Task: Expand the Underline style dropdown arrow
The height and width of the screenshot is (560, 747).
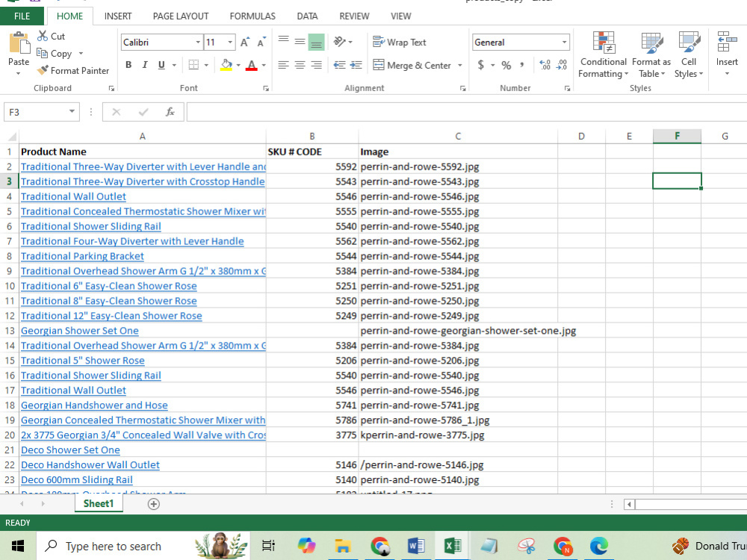Action: (x=174, y=65)
